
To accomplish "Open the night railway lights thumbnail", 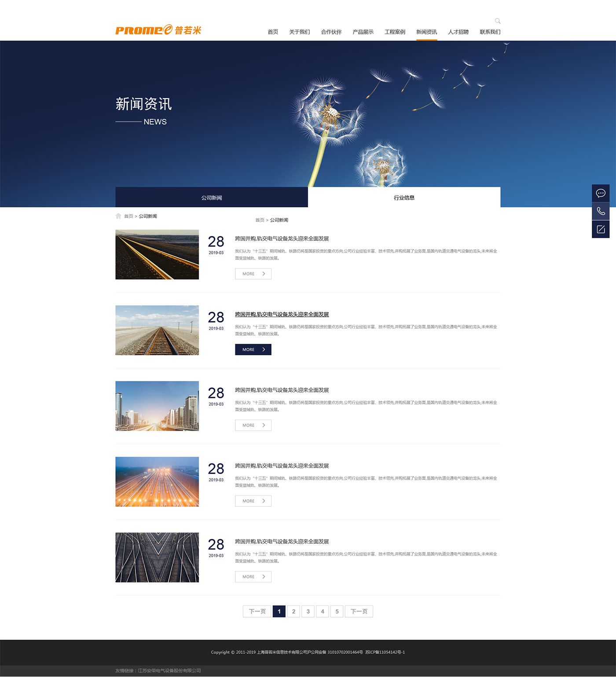I will (x=157, y=482).
